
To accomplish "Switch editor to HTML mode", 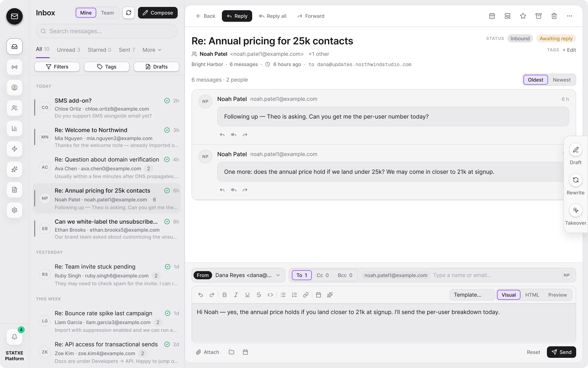I will coord(532,295).
